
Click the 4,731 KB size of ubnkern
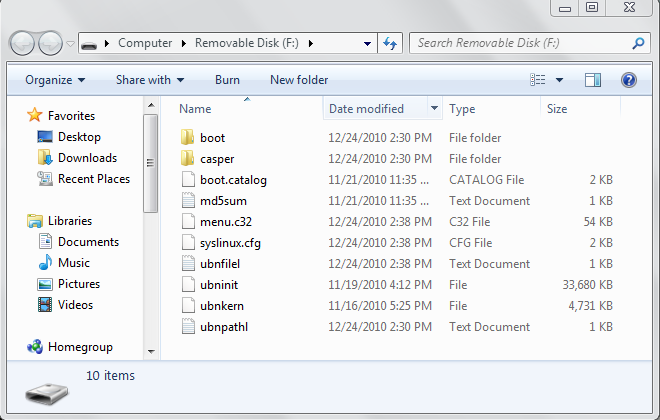[x=591, y=306]
